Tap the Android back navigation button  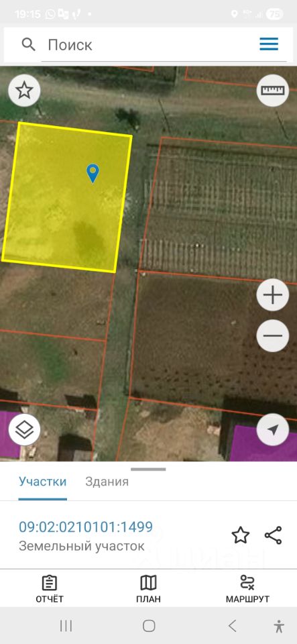pos(232,626)
